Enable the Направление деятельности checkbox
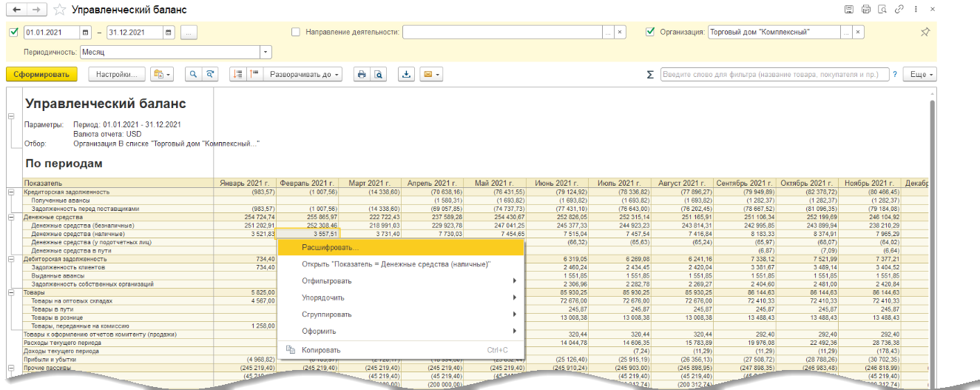Viewport: 980px width, 390px height. (x=296, y=33)
